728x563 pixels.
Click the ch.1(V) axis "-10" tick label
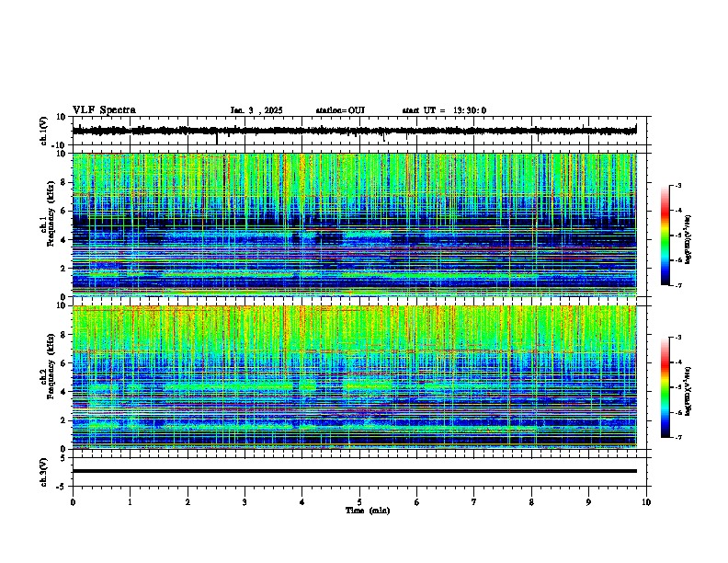[x=60, y=145]
